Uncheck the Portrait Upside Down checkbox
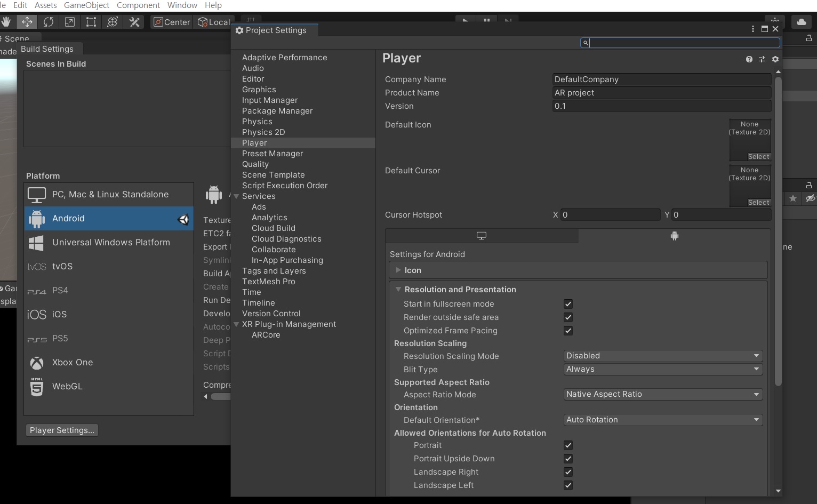The image size is (817, 504). click(x=568, y=459)
